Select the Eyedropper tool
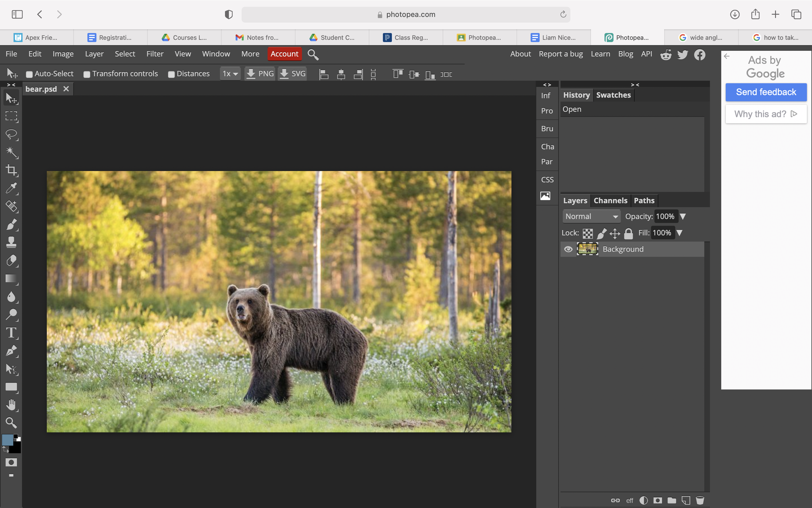812x508 pixels. [x=12, y=188]
